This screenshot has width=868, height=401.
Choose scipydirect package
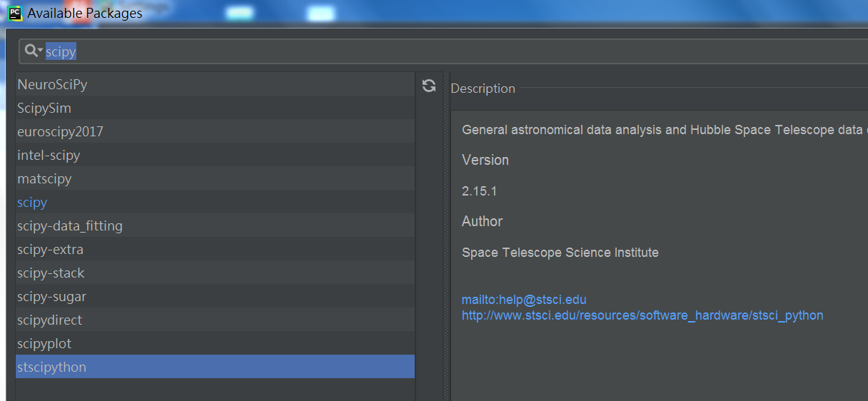click(x=215, y=320)
